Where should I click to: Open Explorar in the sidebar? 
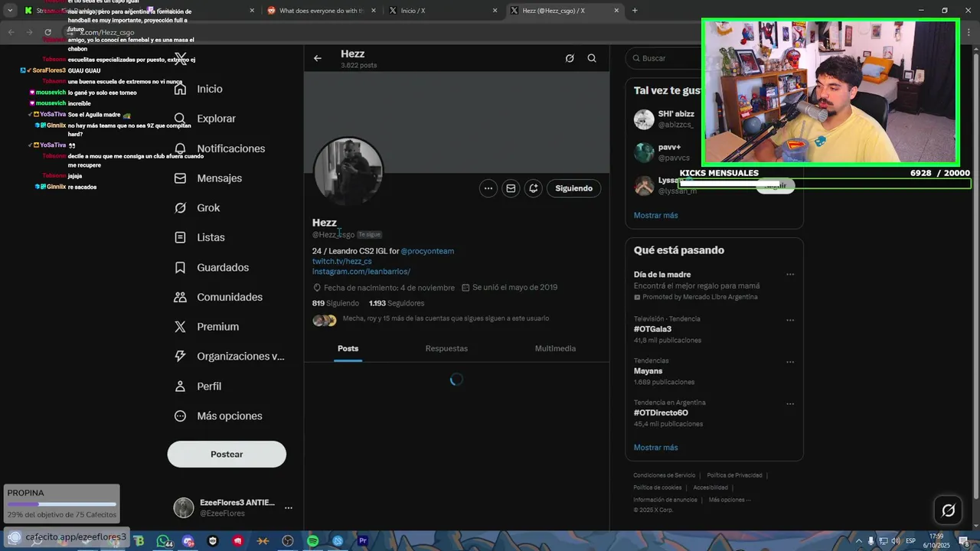[x=205, y=119]
